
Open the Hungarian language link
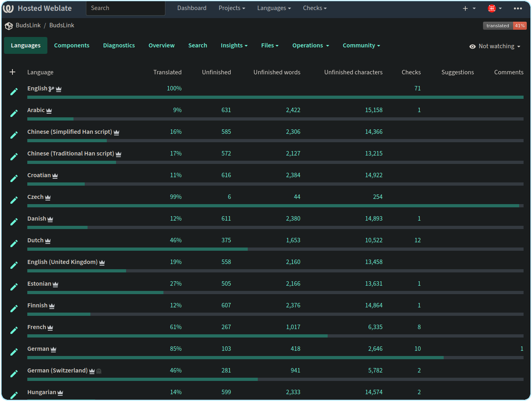click(42, 392)
